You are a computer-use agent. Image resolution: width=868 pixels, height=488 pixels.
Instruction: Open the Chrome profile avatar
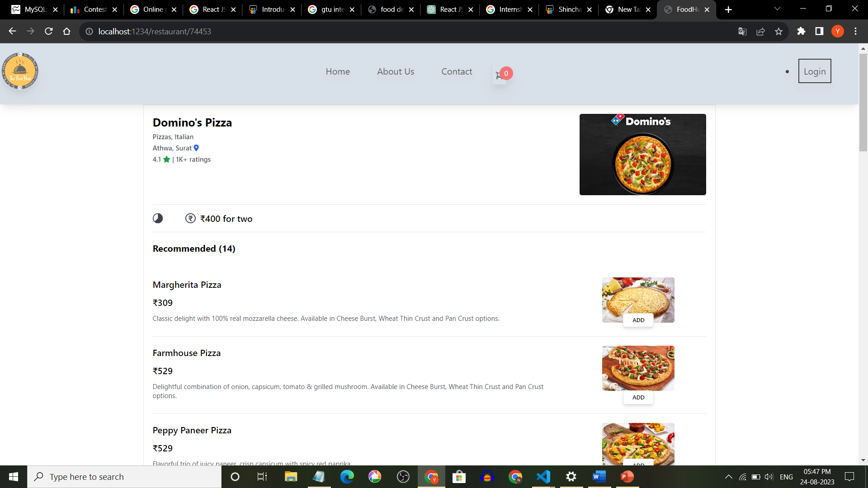pyautogui.click(x=838, y=31)
